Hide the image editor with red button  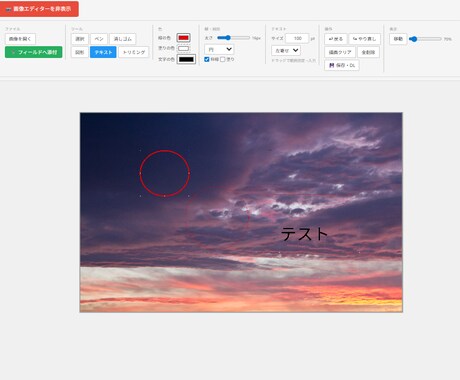coord(39,9)
